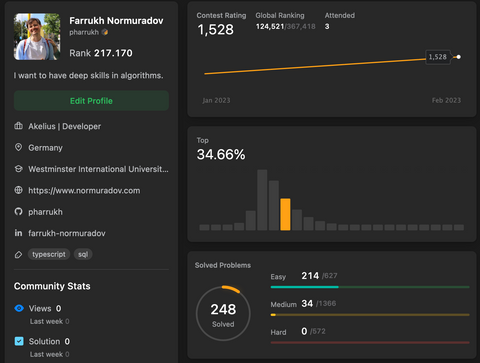
Task: Click the Akelius | Developer text
Action: [65, 126]
